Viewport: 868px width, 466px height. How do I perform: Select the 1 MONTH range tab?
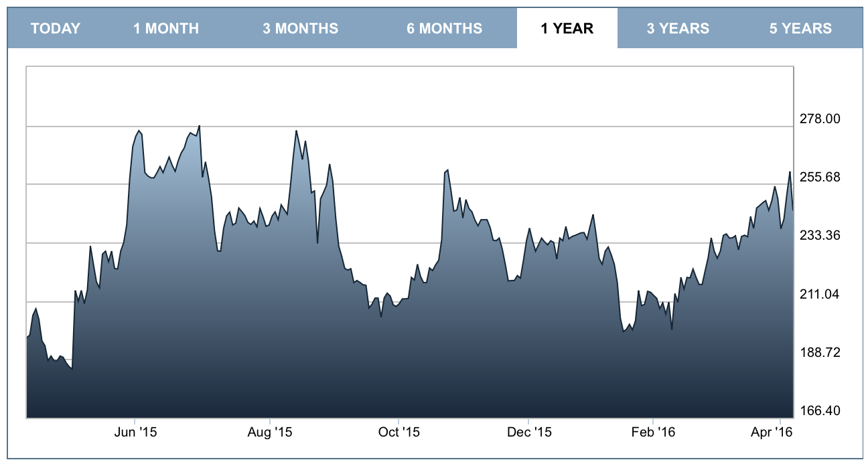point(166,29)
